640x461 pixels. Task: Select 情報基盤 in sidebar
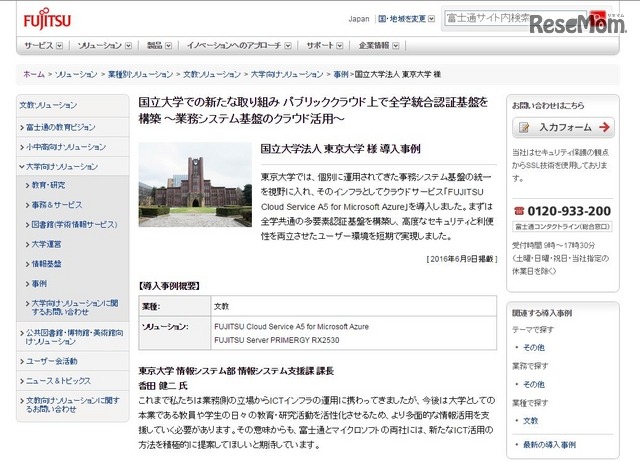[46, 263]
